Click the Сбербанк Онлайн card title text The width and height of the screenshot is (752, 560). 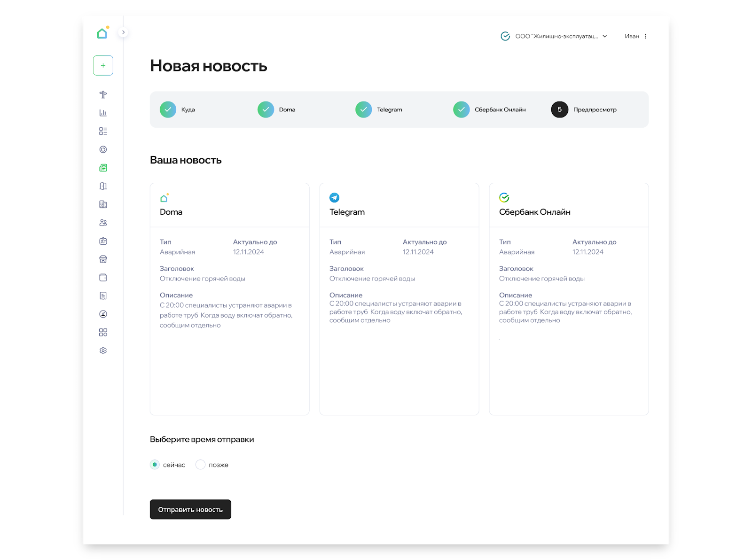pyautogui.click(x=535, y=212)
